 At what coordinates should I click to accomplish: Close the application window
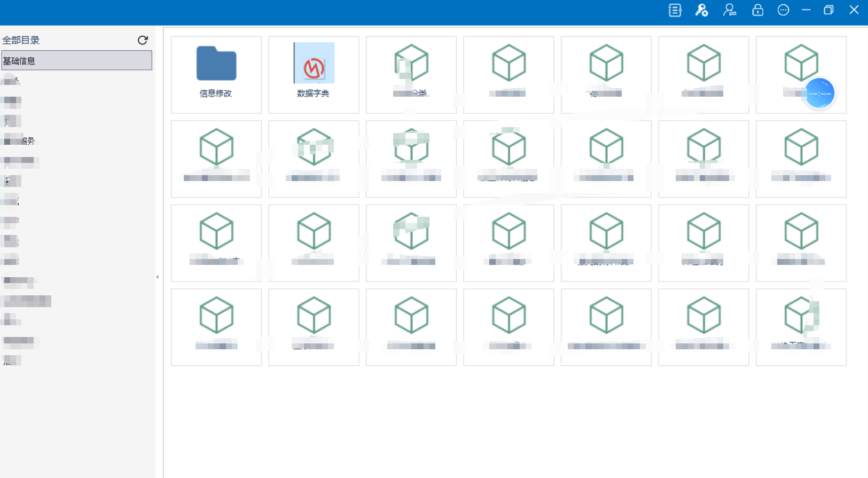tap(854, 10)
